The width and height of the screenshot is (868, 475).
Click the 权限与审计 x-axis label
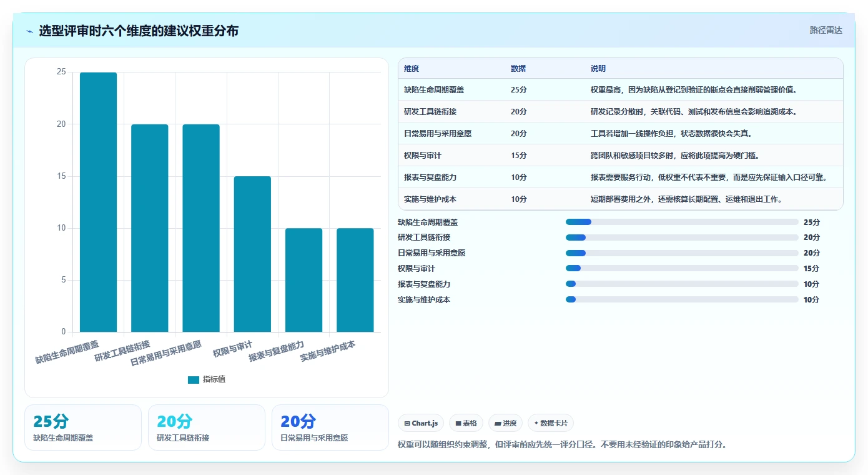click(x=232, y=349)
